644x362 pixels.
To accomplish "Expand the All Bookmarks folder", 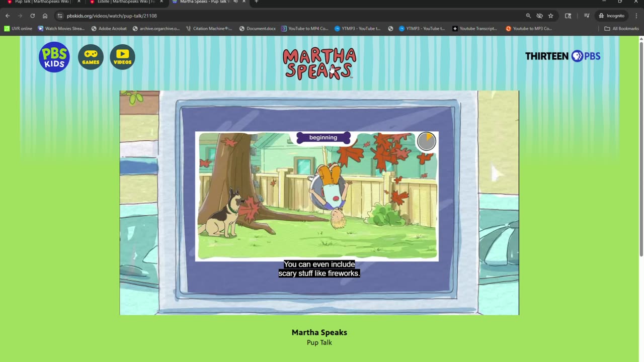I will click(x=621, y=29).
